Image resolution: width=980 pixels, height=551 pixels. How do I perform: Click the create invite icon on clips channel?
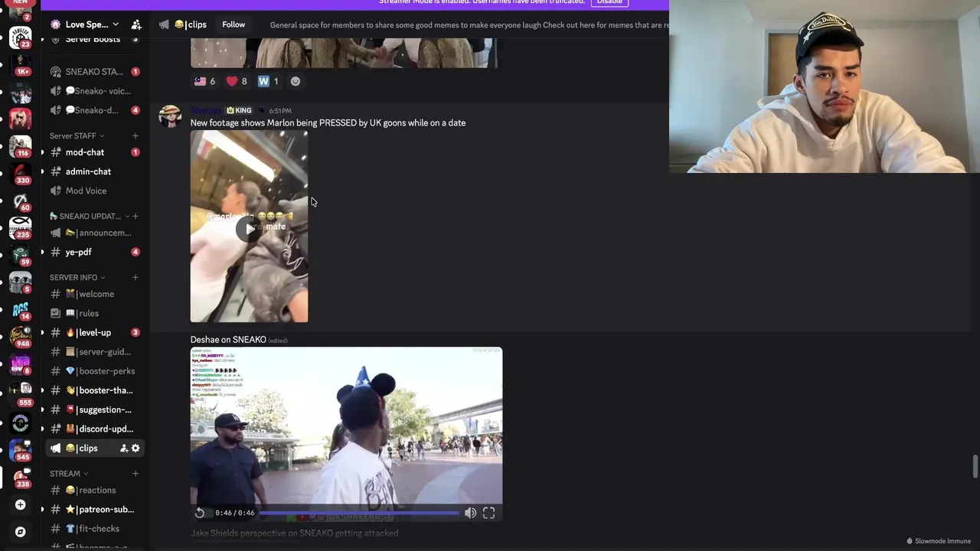[124, 448]
